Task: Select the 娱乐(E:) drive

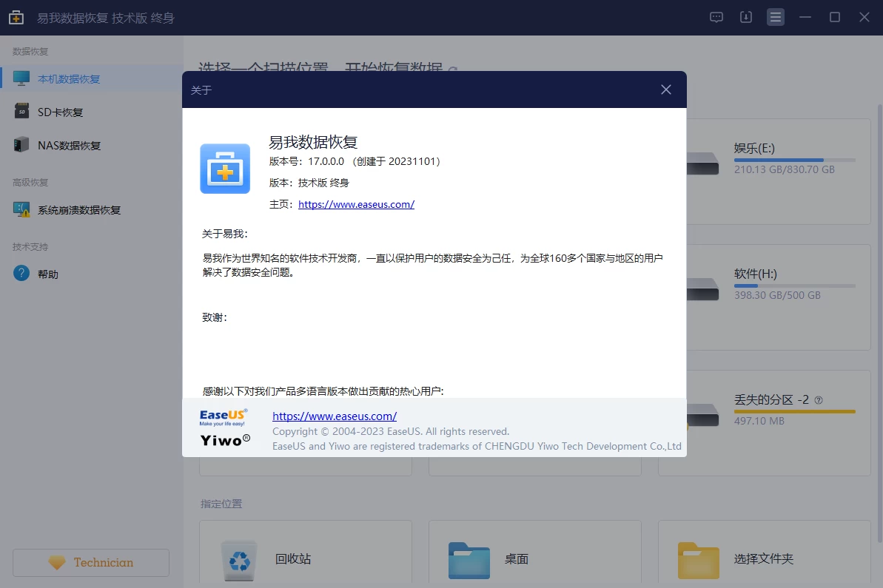Action: coord(778,172)
